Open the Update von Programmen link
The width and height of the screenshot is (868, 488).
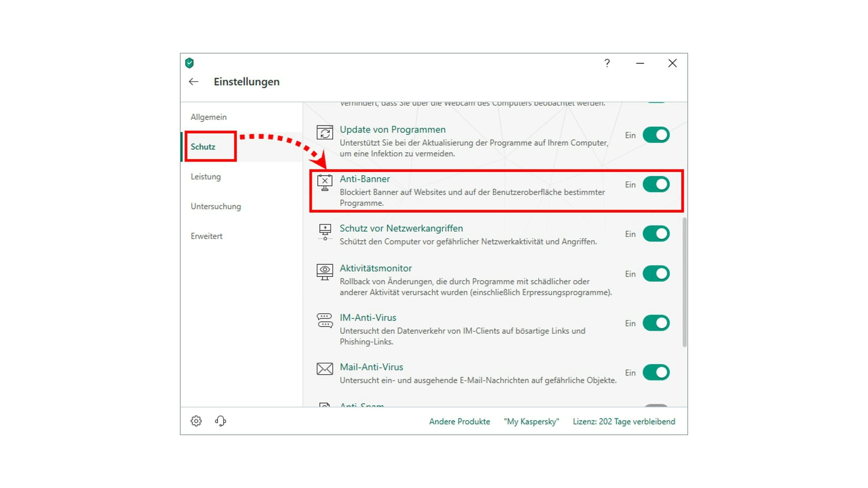393,129
